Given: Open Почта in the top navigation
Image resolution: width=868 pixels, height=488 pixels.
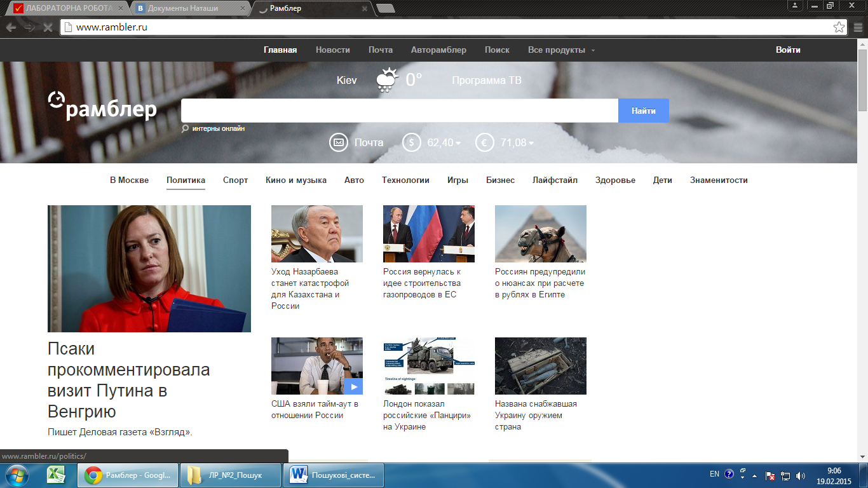Looking at the screenshot, I should pos(381,50).
